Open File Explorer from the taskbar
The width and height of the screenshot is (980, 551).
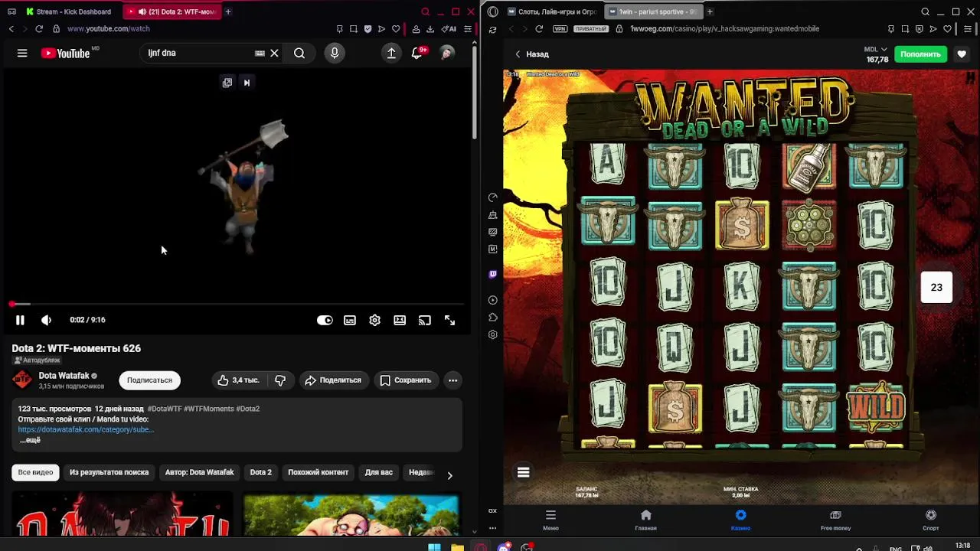(457, 547)
